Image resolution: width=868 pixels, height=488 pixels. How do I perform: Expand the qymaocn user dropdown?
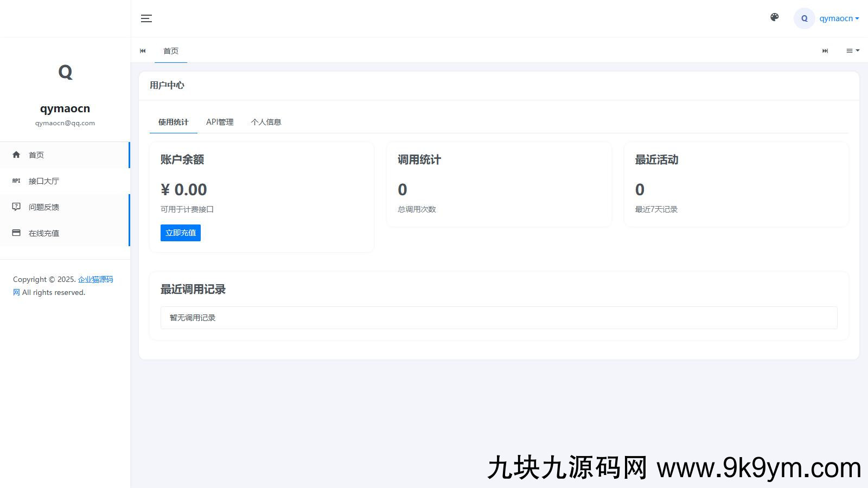839,18
